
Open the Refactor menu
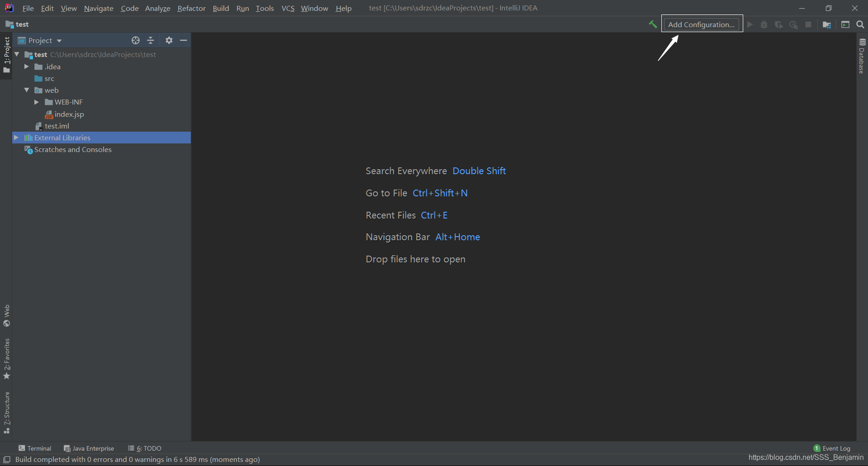coord(191,8)
